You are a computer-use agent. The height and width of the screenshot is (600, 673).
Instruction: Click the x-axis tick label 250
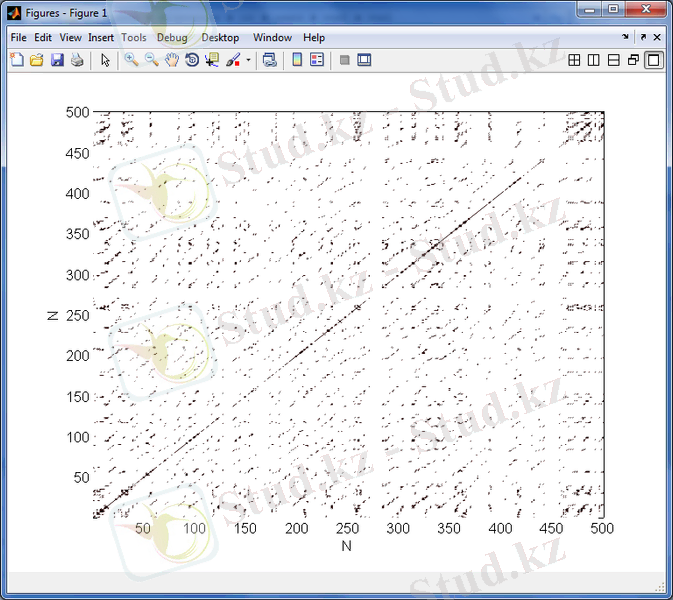point(347,528)
